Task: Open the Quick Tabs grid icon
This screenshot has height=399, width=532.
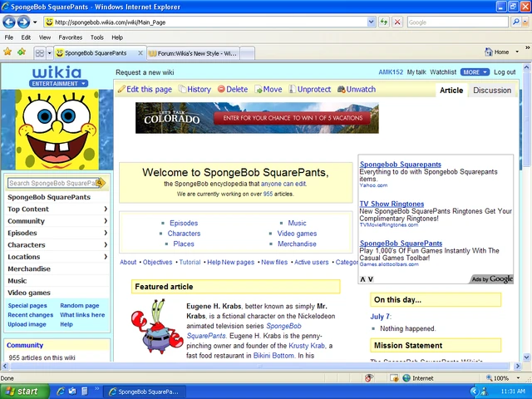Action: click(40, 53)
